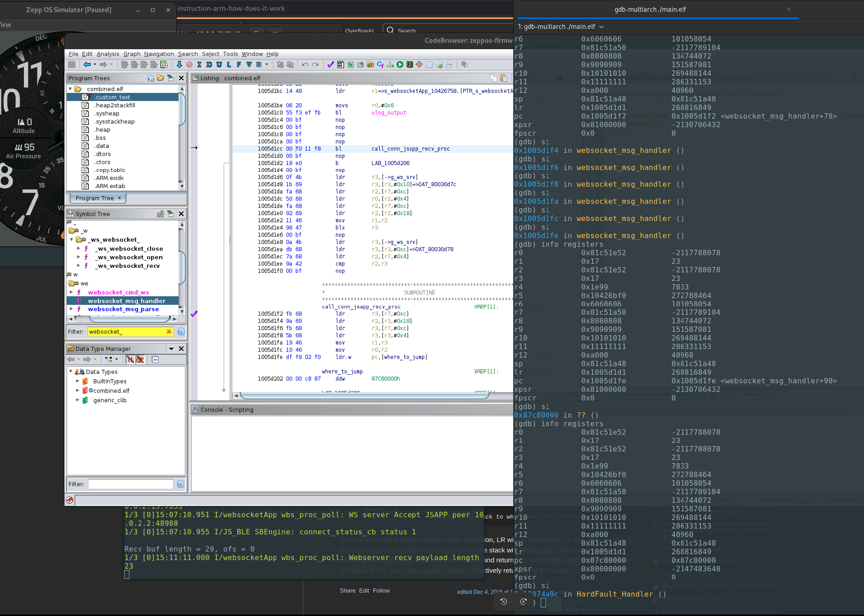Open the decompiler Cf toolbar icon

(x=380, y=64)
